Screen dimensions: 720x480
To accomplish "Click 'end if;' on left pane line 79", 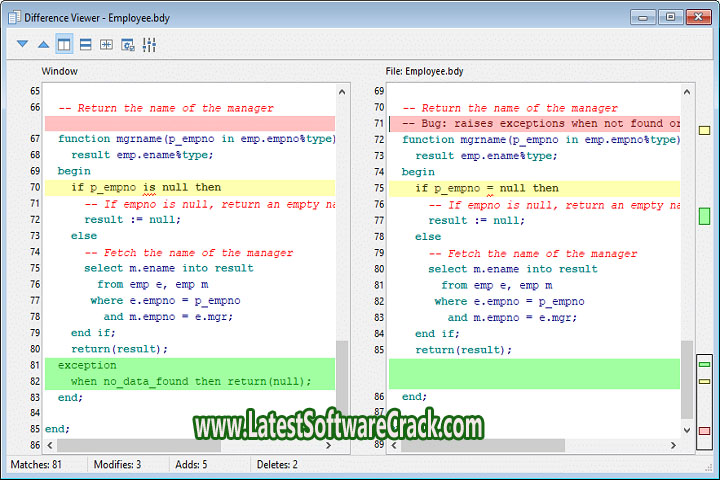I will 93,333.
